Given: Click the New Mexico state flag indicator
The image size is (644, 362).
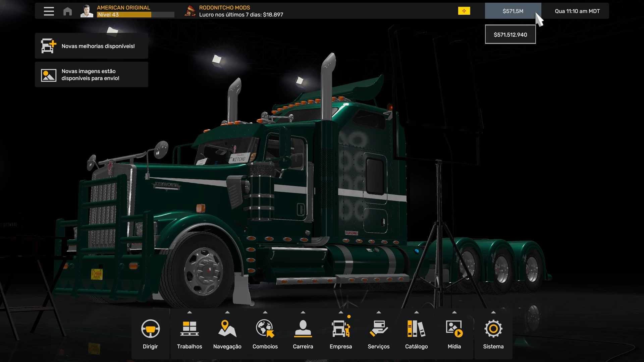Looking at the screenshot, I should [464, 11].
